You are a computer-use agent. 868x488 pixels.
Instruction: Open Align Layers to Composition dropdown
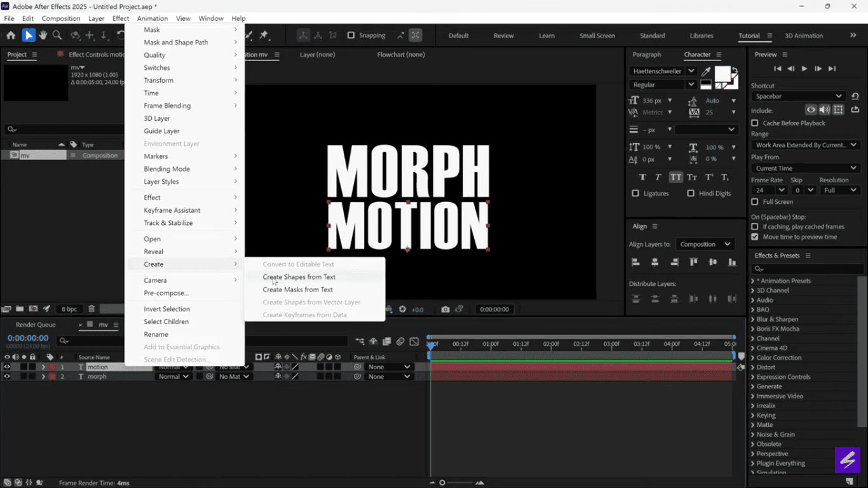(704, 244)
